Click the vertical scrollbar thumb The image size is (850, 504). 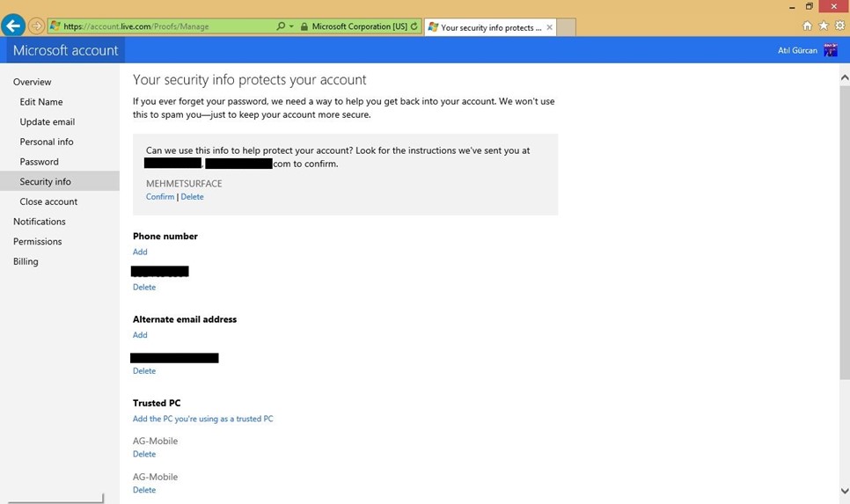[845, 232]
